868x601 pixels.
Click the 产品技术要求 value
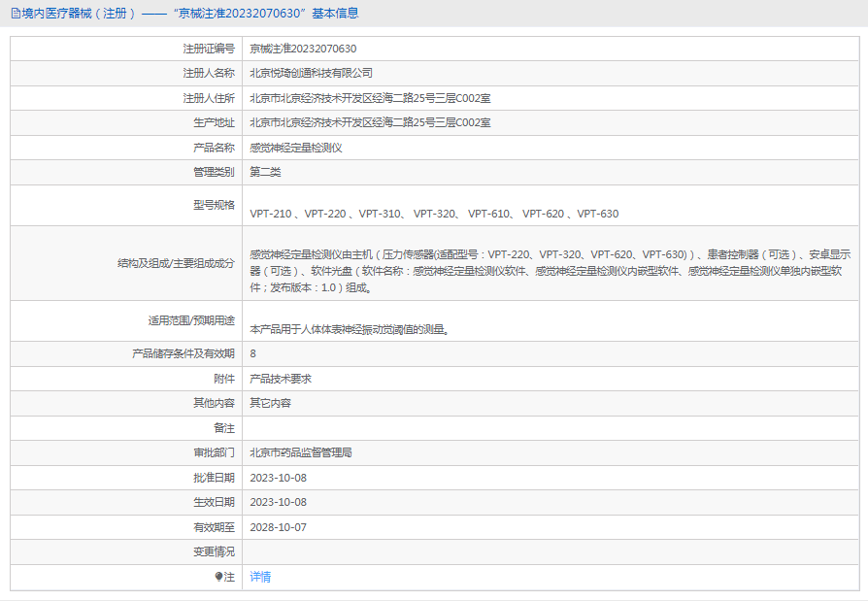281,379
